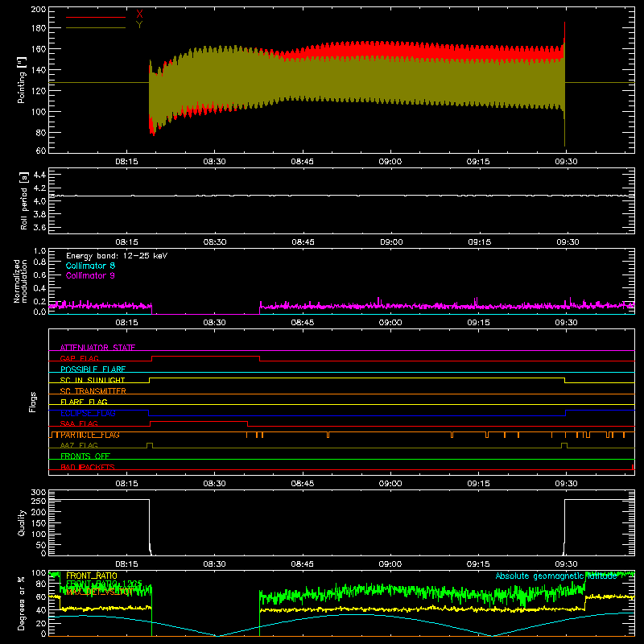Click the 'Pointing' vertical axis title
Screen dimensions: 644x644
pyautogui.click(x=22, y=80)
